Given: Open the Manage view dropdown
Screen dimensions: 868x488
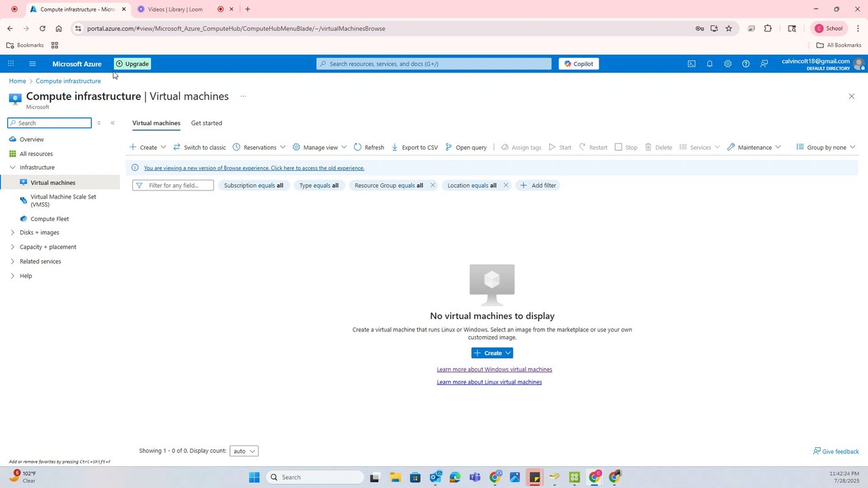Looking at the screenshot, I should 319,147.
